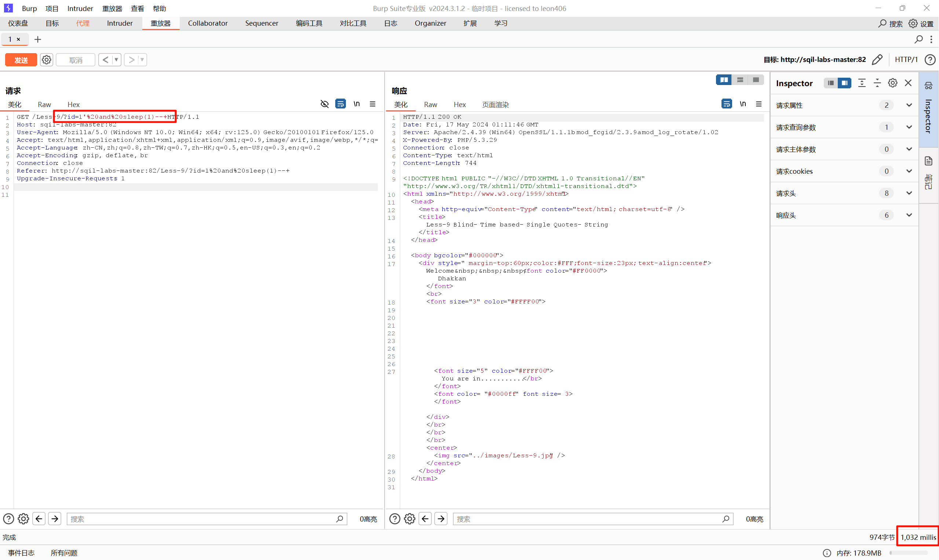Go to previous request in history
This screenshot has width=939, height=560.
click(x=105, y=60)
